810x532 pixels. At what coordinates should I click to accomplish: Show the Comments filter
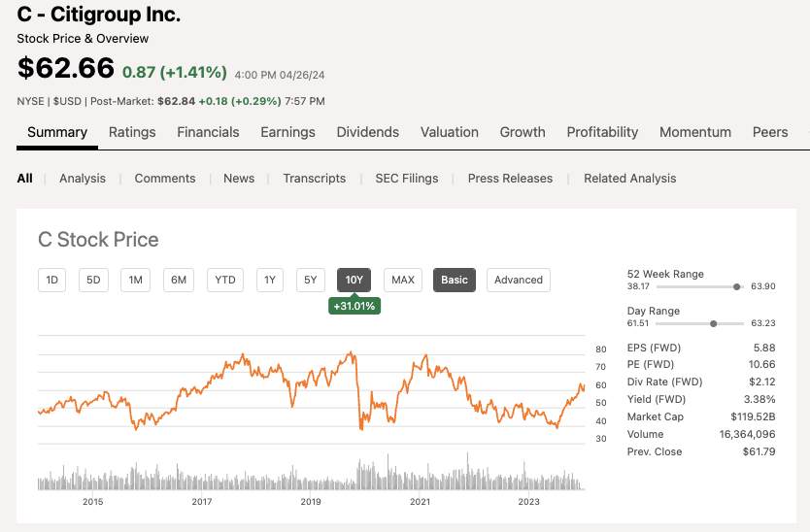(165, 179)
